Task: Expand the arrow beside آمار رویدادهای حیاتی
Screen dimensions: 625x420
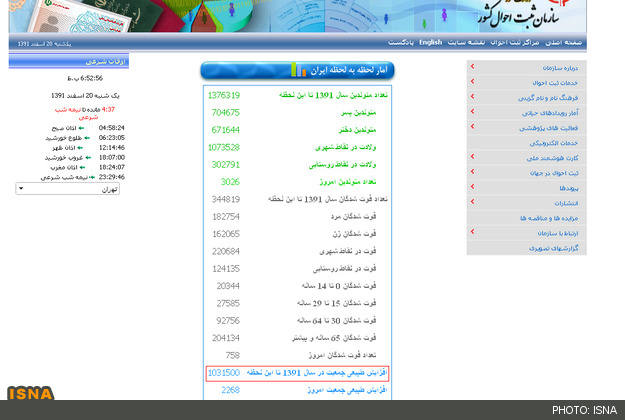Action: pos(472,112)
